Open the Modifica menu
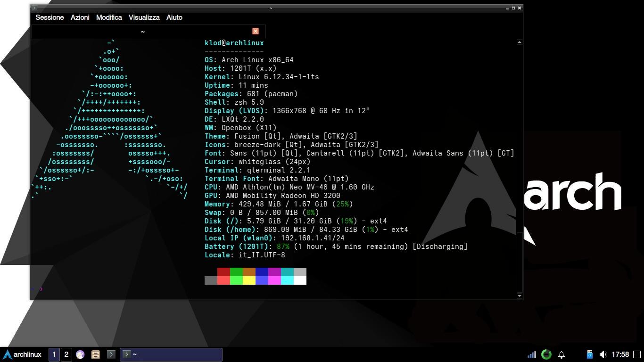This screenshot has width=644, height=362. click(109, 17)
